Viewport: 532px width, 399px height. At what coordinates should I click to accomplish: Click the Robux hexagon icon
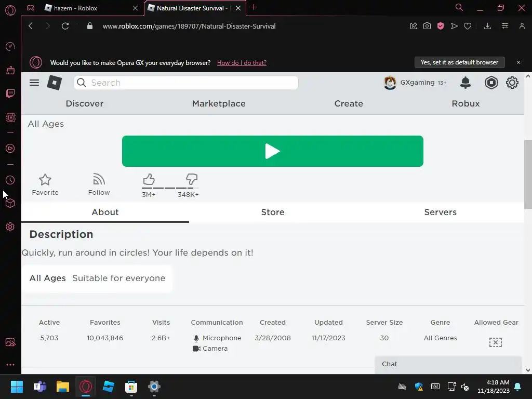[x=491, y=83]
